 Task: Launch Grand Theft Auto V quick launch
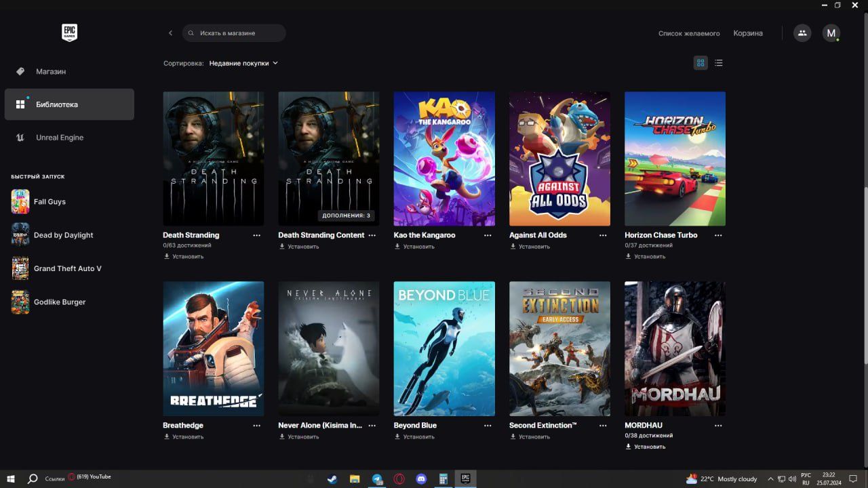point(69,268)
